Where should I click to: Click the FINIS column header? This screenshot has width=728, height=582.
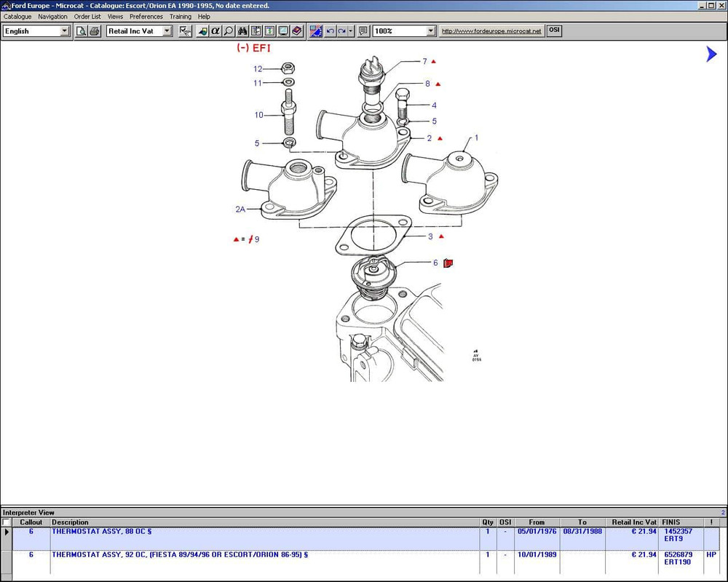click(681, 522)
